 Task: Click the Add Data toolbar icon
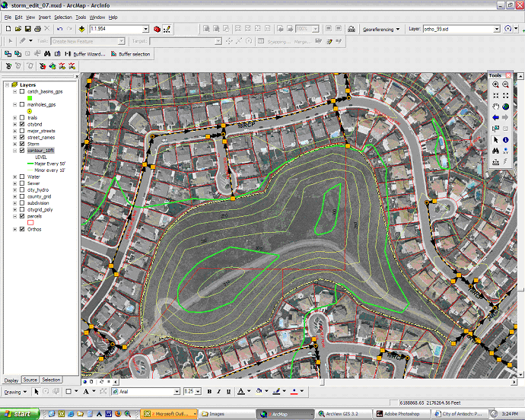81,28
